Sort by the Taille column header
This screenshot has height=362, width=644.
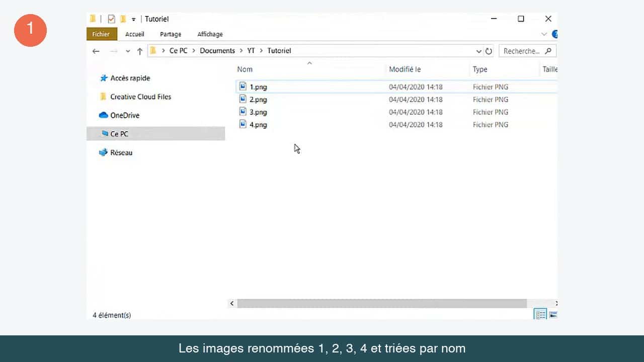click(x=549, y=69)
